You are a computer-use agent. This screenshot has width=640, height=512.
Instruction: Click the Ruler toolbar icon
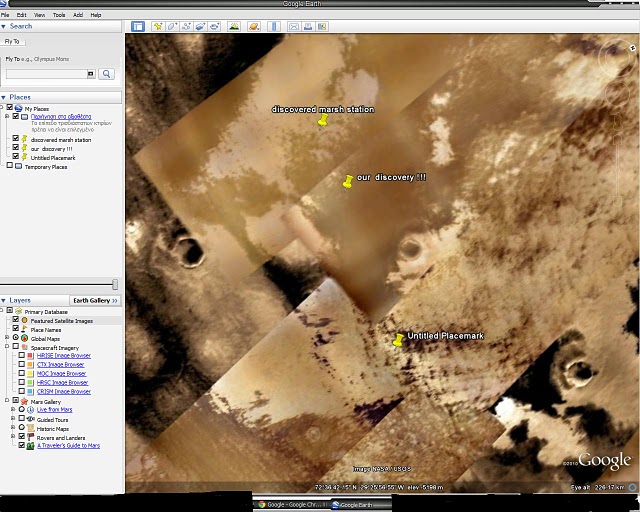pos(274,27)
